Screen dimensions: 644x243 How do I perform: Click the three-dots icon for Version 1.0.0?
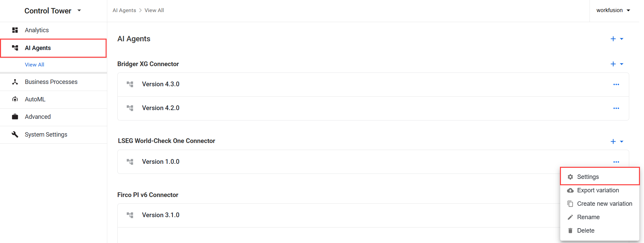616,162
